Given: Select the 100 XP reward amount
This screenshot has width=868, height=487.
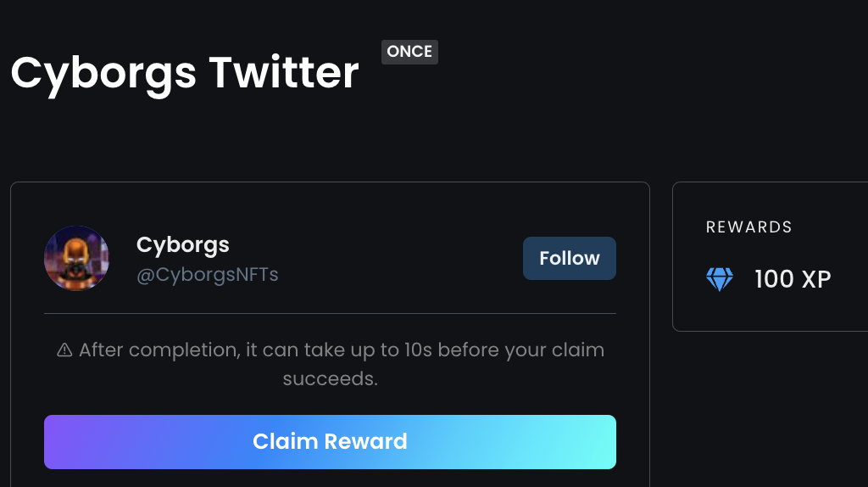Looking at the screenshot, I should 793,278.
